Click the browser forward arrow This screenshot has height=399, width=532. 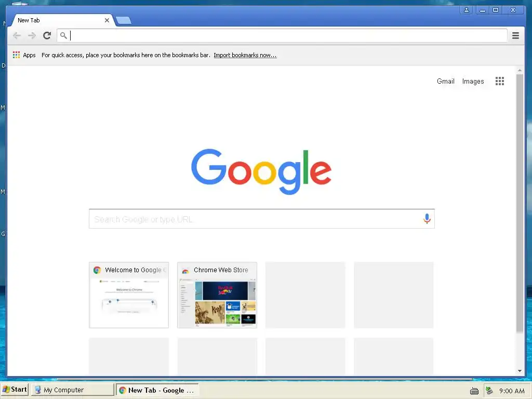point(32,35)
